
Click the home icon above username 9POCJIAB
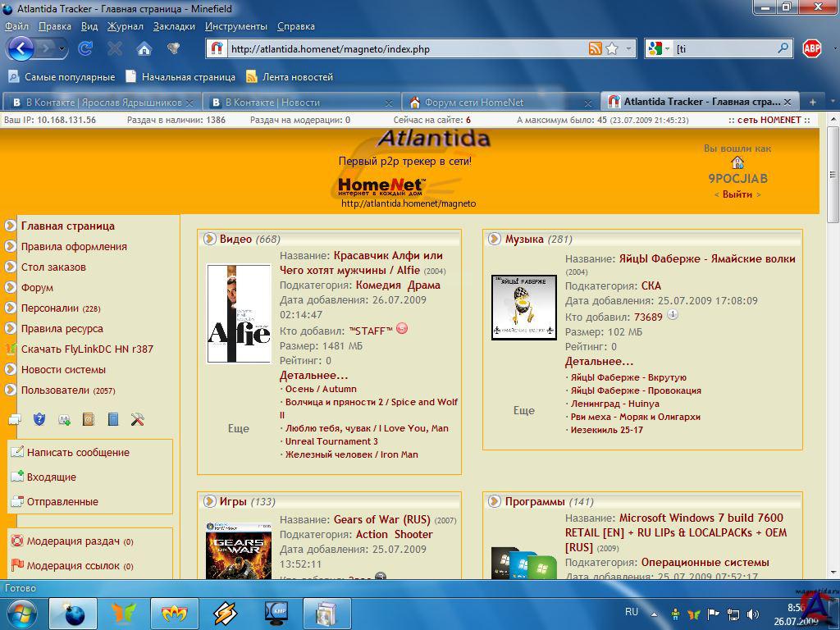[737, 163]
